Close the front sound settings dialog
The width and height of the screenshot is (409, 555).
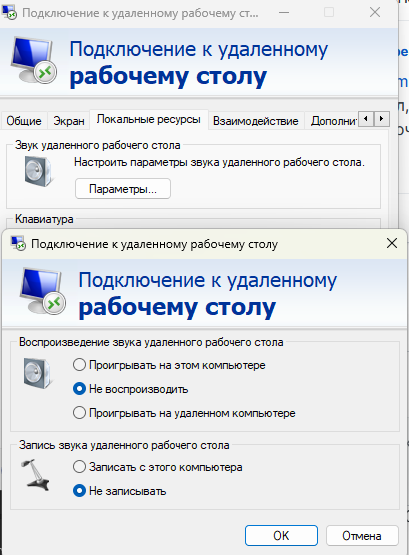click(392, 244)
